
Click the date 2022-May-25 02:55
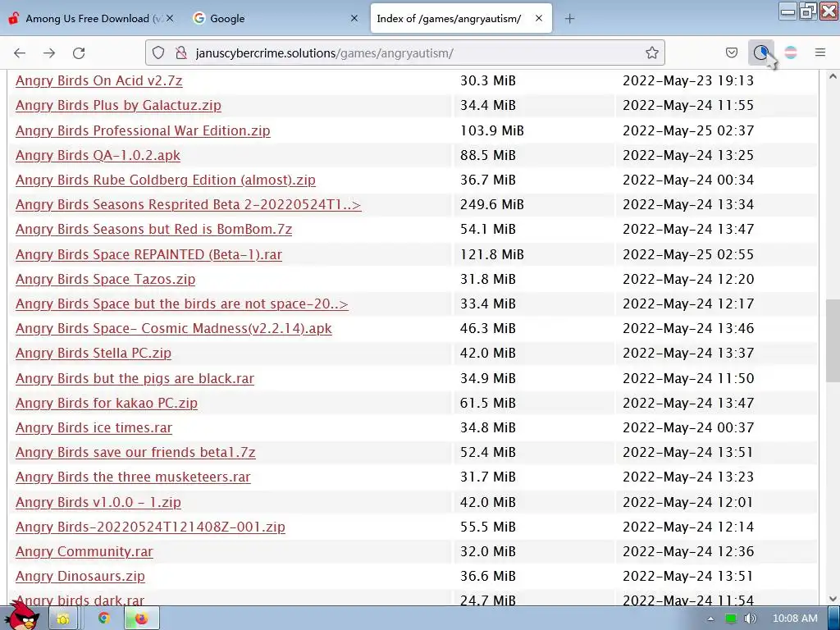point(688,254)
